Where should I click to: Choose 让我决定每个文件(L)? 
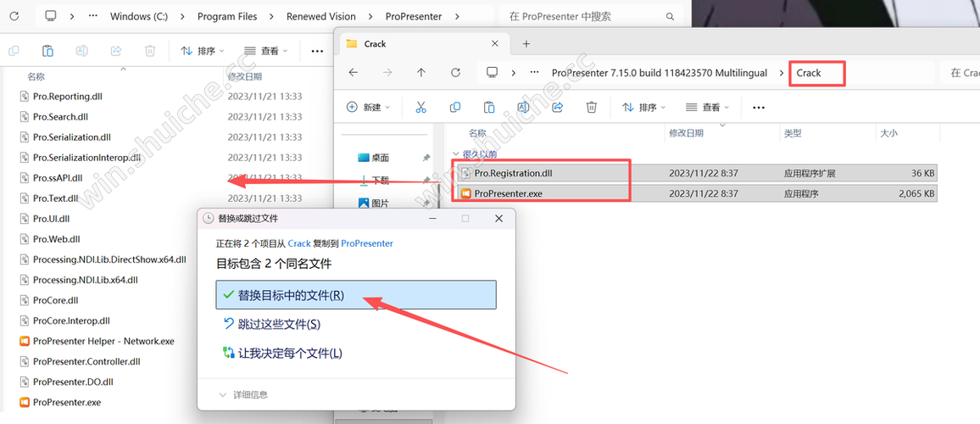[282, 354]
